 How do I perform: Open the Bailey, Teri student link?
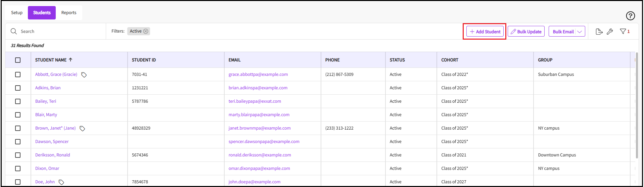click(46, 101)
